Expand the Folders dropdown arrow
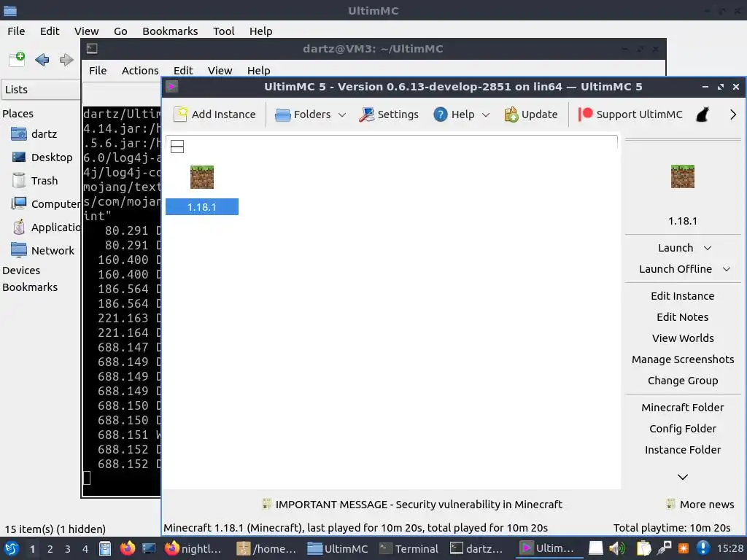Viewport: 747px width, 560px height. (x=342, y=114)
